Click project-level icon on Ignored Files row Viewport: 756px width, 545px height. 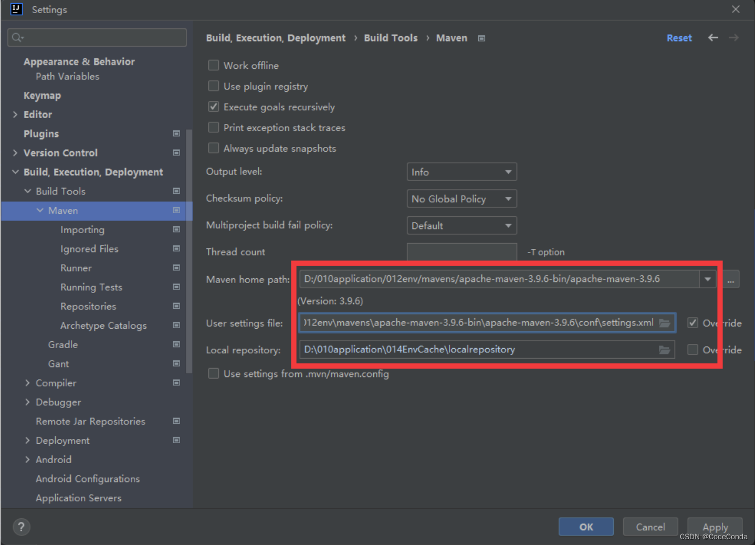pyautogui.click(x=176, y=248)
